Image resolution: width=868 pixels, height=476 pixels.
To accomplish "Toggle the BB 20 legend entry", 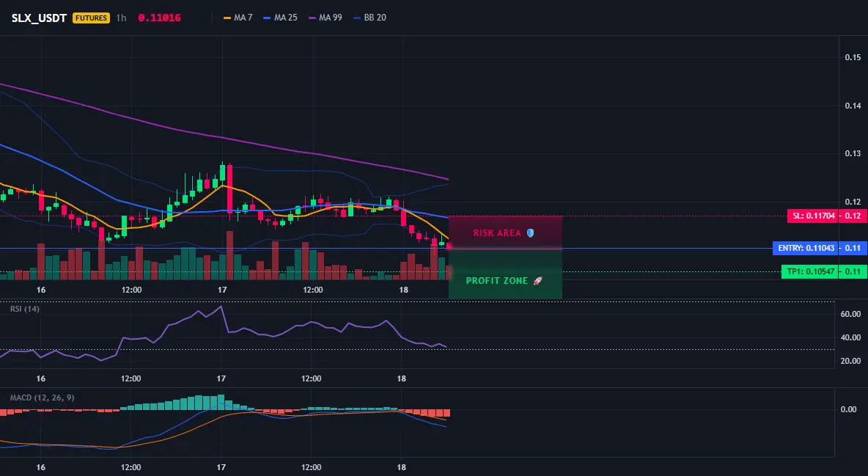I will click(x=370, y=18).
